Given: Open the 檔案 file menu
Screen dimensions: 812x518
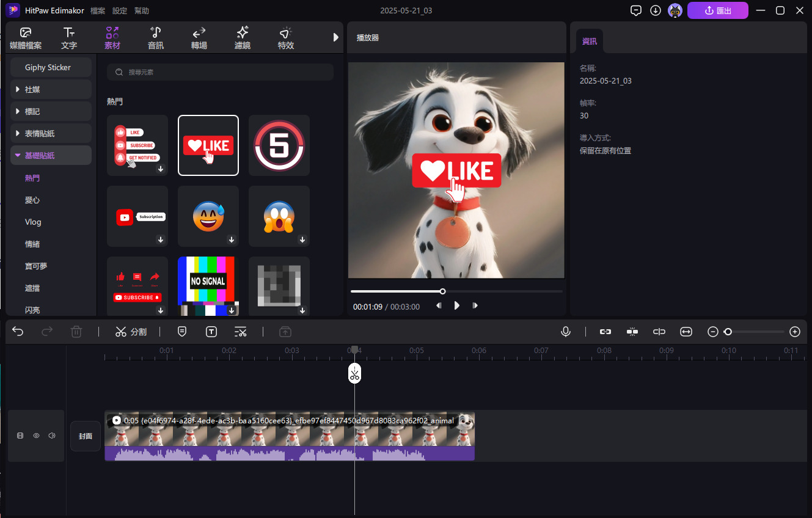Looking at the screenshot, I should point(98,11).
